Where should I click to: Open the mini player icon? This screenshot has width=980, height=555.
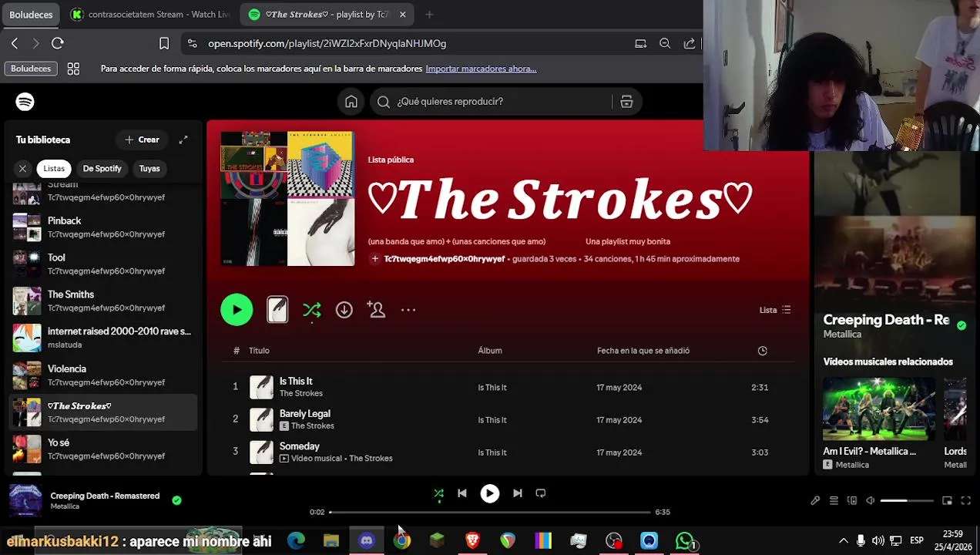pos(947,501)
